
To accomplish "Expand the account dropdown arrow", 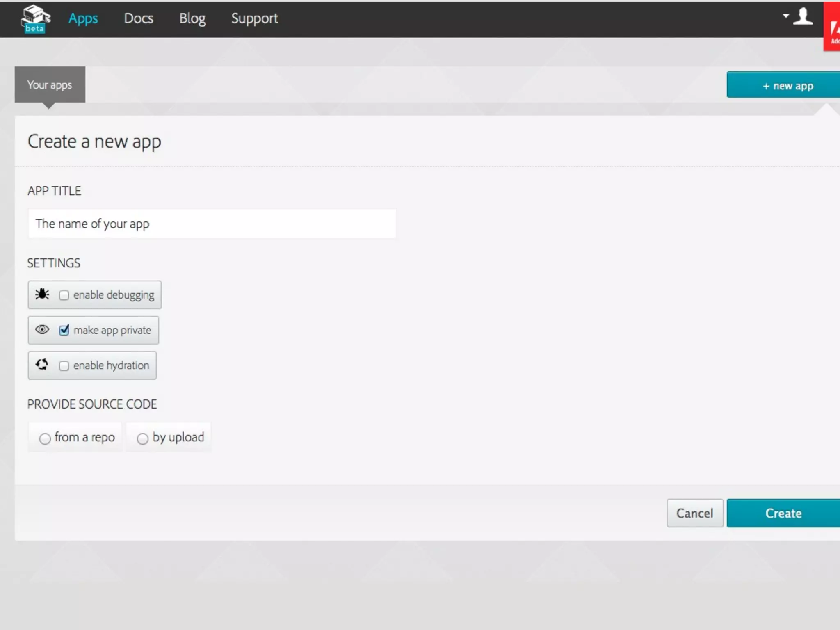I will [785, 16].
